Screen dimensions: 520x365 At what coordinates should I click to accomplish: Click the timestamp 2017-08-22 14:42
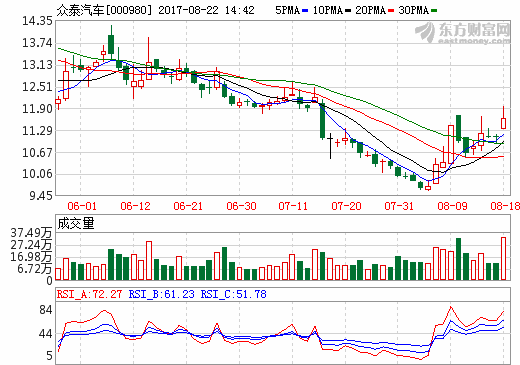pos(206,10)
